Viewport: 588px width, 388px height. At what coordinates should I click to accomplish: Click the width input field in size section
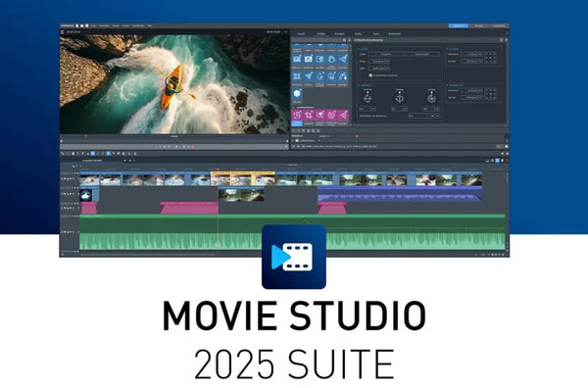[376, 61]
